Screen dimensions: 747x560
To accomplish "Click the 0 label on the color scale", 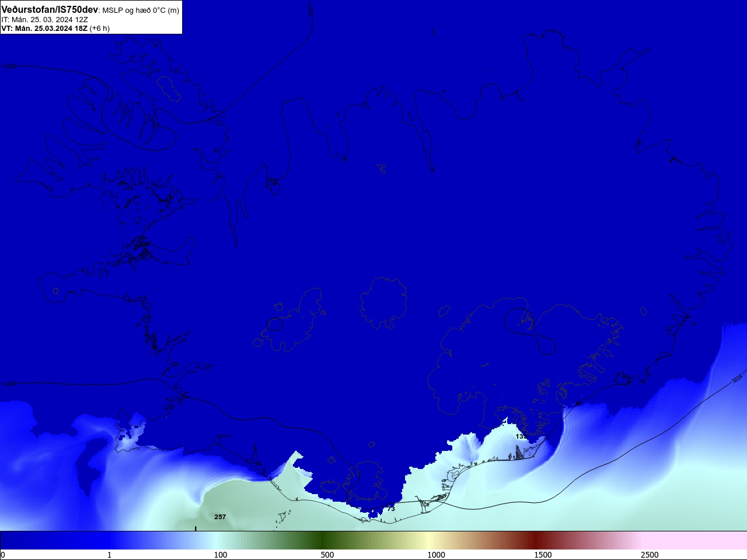I will click(x=3, y=555).
